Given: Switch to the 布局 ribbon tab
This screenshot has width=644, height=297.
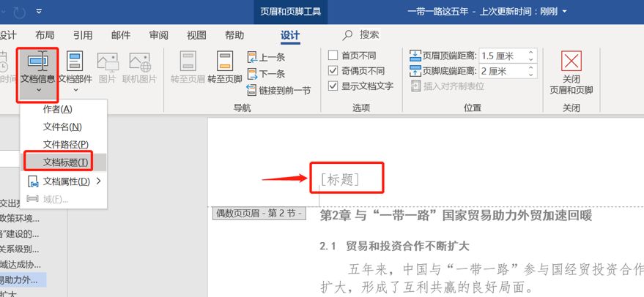Looking at the screenshot, I should point(45,36).
